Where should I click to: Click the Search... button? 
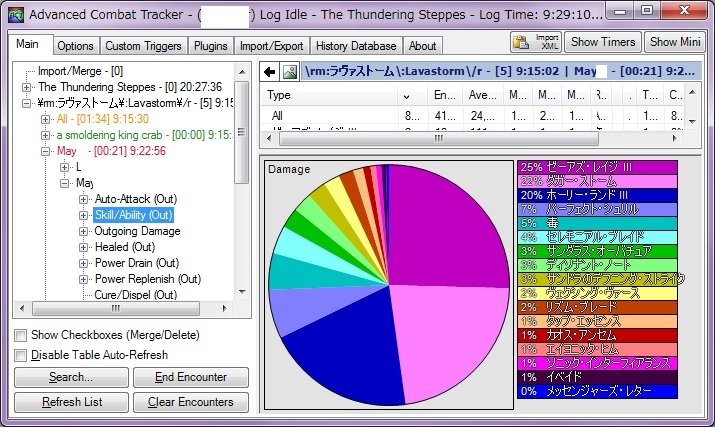coord(71,377)
